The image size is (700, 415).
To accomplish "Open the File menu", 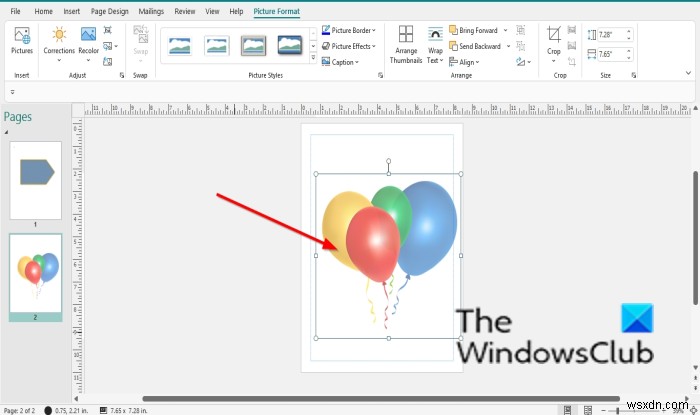I will click(x=15, y=11).
